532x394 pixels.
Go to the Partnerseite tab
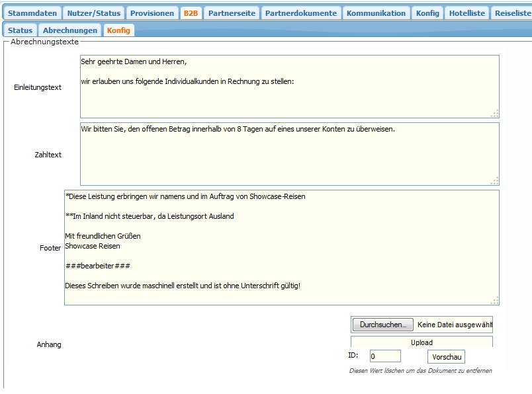pyautogui.click(x=232, y=13)
